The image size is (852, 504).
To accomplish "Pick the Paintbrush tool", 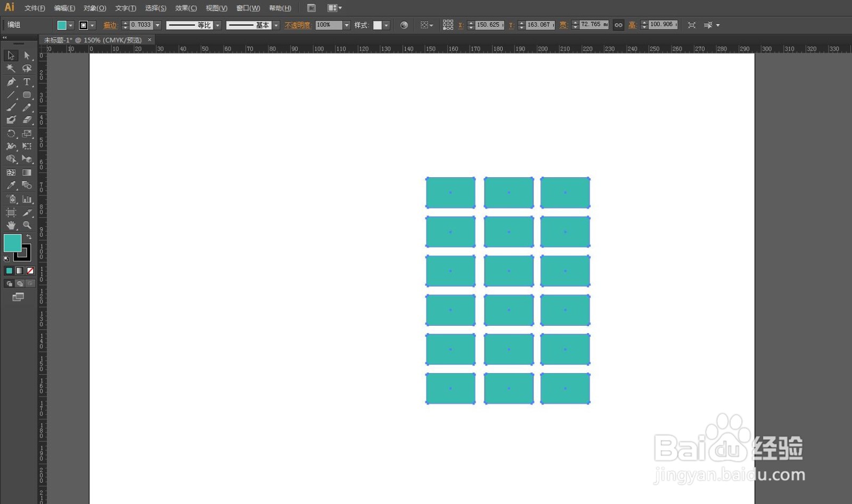I will [11, 108].
